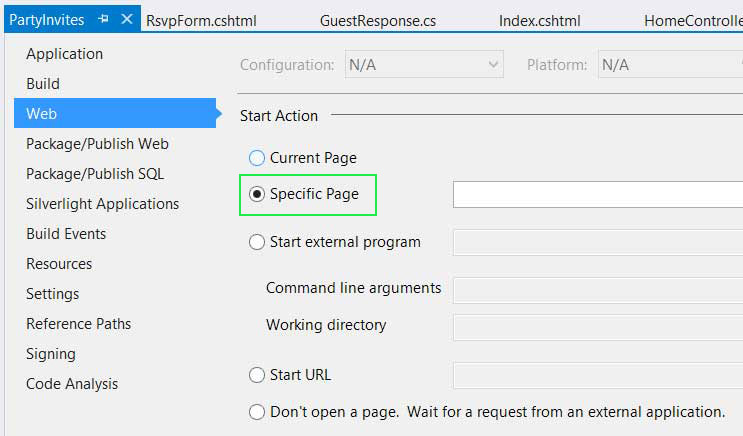Open Reference Paths page
The width and height of the screenshot is (743, 436).
(78, 324)
